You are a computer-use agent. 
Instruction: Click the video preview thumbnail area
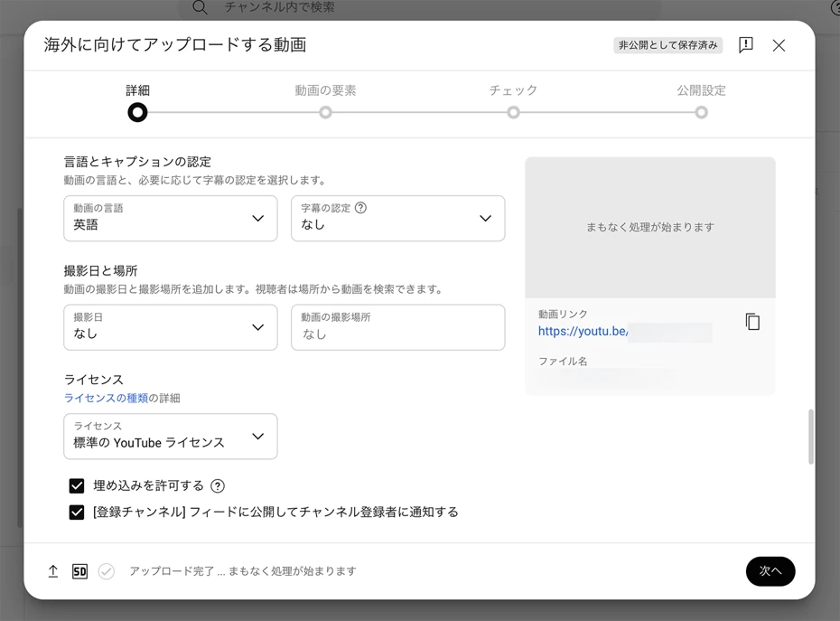pos(649,228)
